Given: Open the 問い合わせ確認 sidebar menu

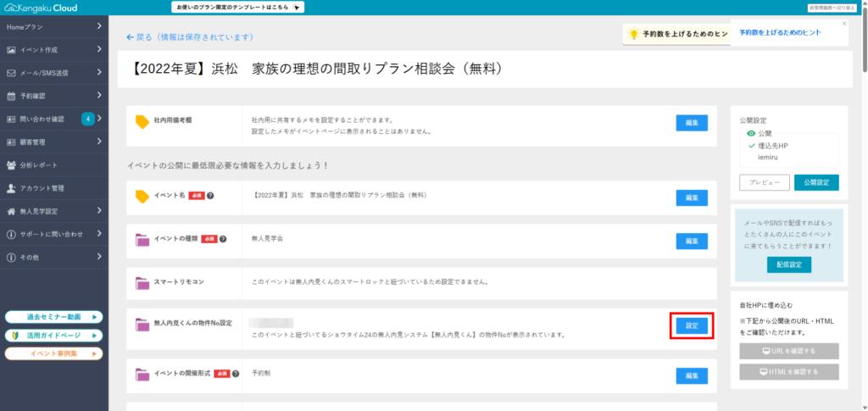Looking at the screenshot, I should pyautogui.click(x=54, y=119).
